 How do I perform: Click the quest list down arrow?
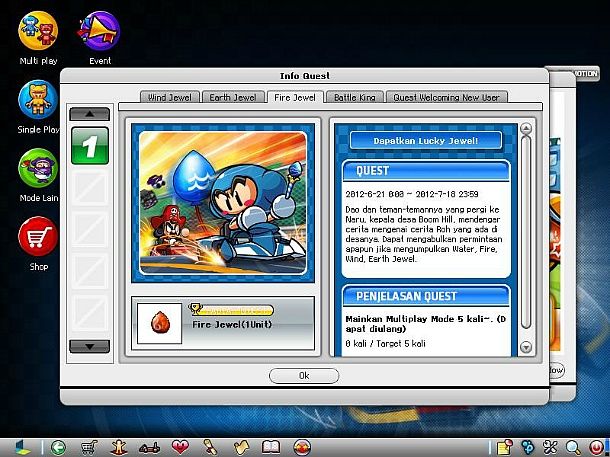point(89,346)
